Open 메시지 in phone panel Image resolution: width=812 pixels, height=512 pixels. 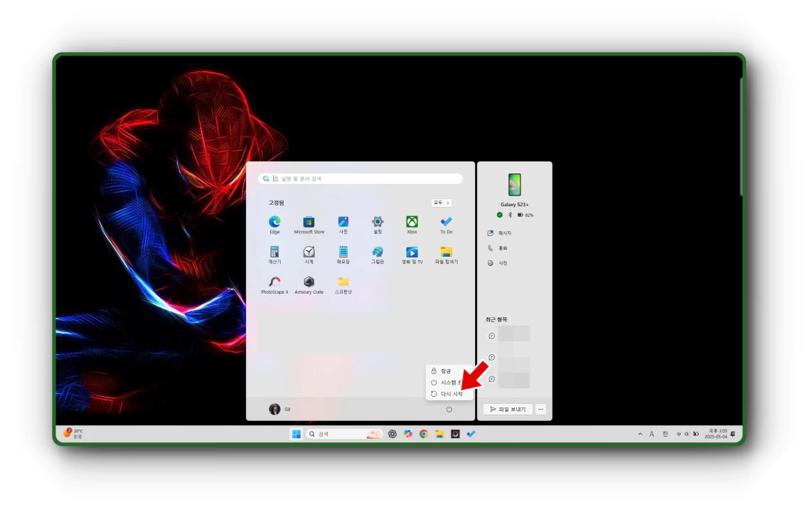[500, 233]
